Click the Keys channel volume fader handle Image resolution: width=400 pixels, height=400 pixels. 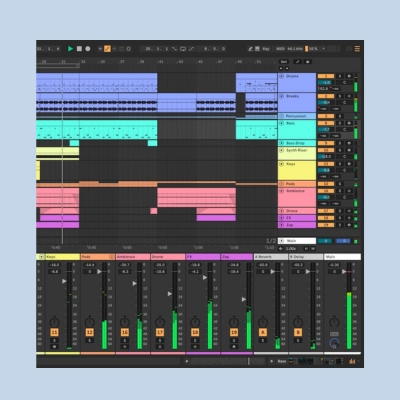(64, 281)
